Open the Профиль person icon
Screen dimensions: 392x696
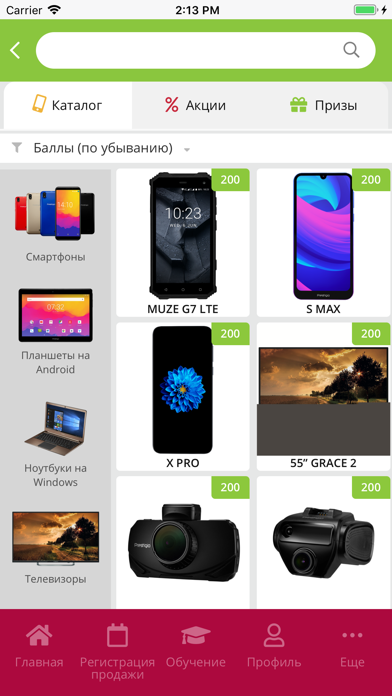coord(274,635)
